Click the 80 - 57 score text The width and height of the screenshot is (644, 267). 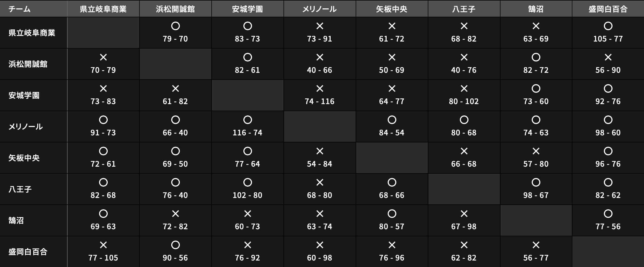tap(392, 227)
